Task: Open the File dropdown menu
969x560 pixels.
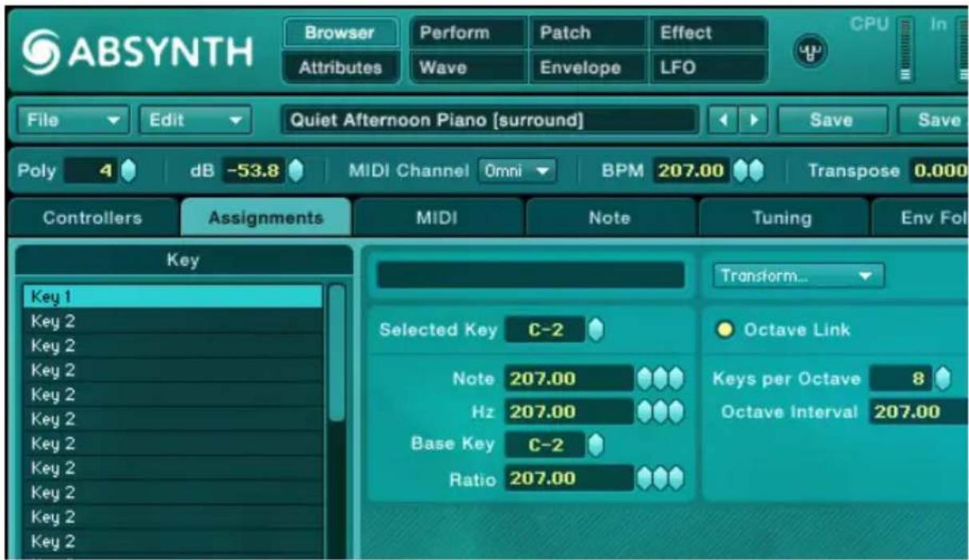Action: point(72,120)
